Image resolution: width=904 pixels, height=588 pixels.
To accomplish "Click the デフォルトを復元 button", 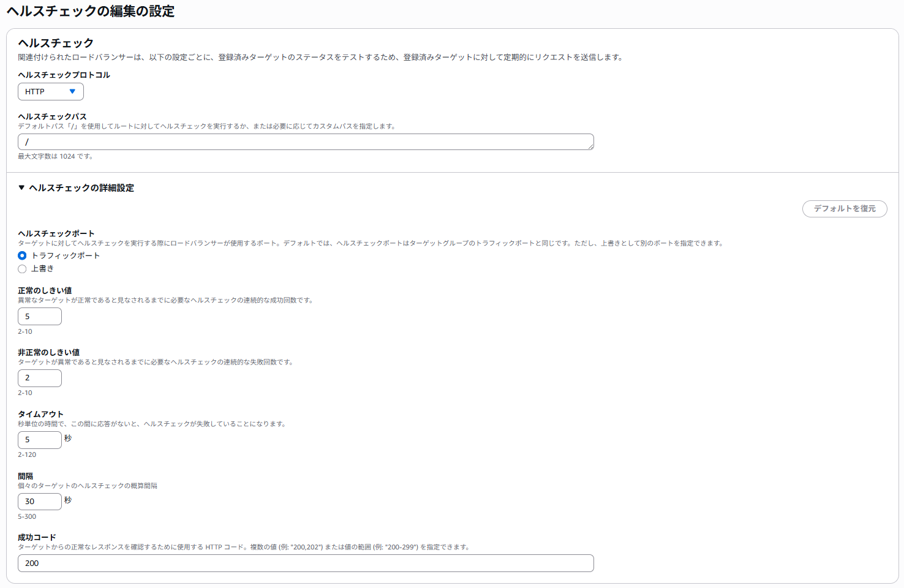I will point(845,209).
